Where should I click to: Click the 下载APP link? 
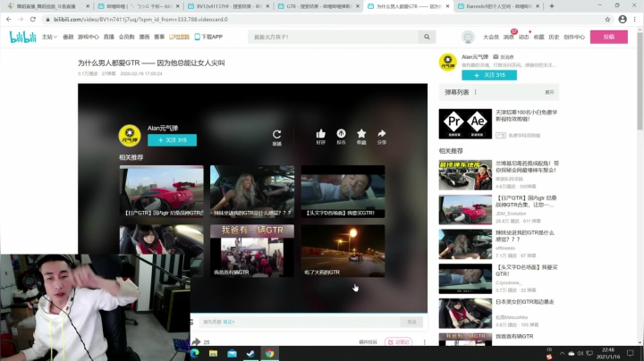pos(211,37)
